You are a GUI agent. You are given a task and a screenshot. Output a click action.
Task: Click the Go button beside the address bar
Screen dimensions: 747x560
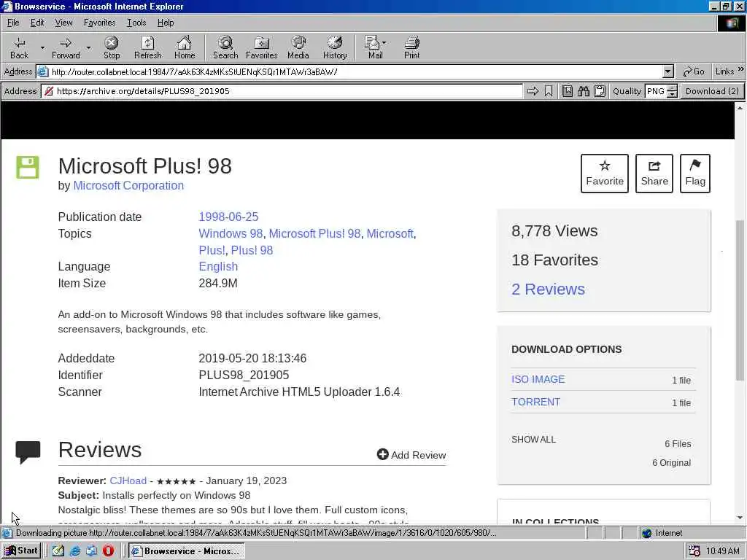[693, 71]
